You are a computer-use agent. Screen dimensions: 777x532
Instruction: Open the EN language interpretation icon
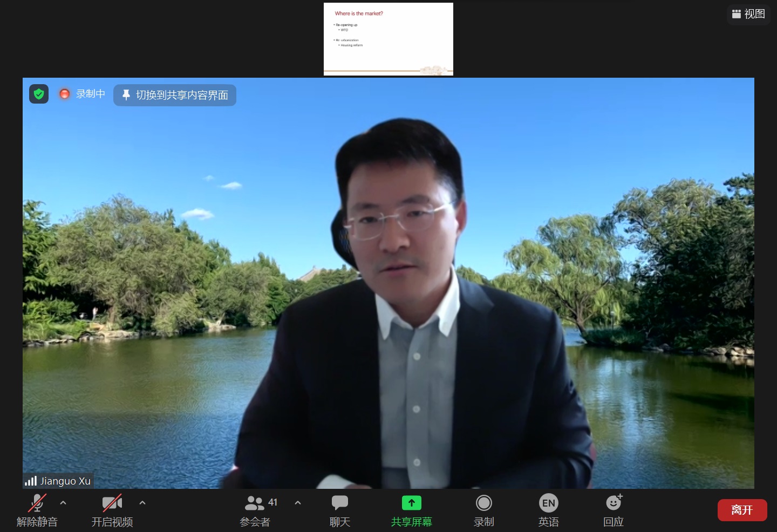point(549,503)
